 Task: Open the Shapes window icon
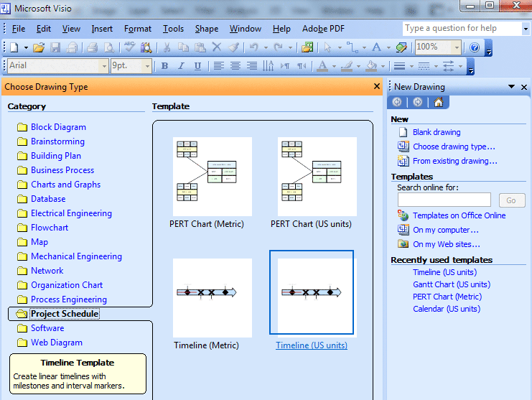tap(307, 47)
